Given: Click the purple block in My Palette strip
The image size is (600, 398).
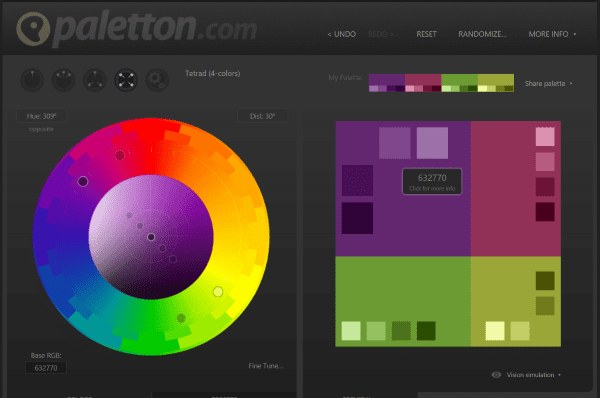Looking at the screenshot, I should 387,80.
